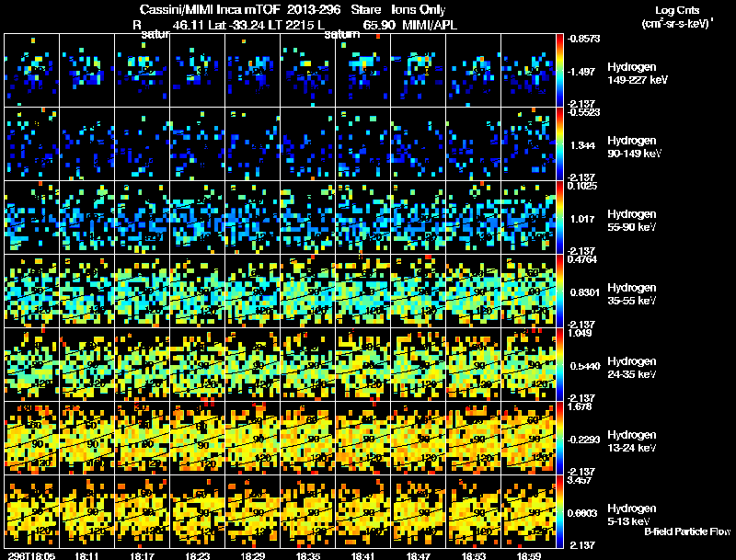Select the time label '18:35'
This screenshot has width=736, height=560.
tap(308, 555)
